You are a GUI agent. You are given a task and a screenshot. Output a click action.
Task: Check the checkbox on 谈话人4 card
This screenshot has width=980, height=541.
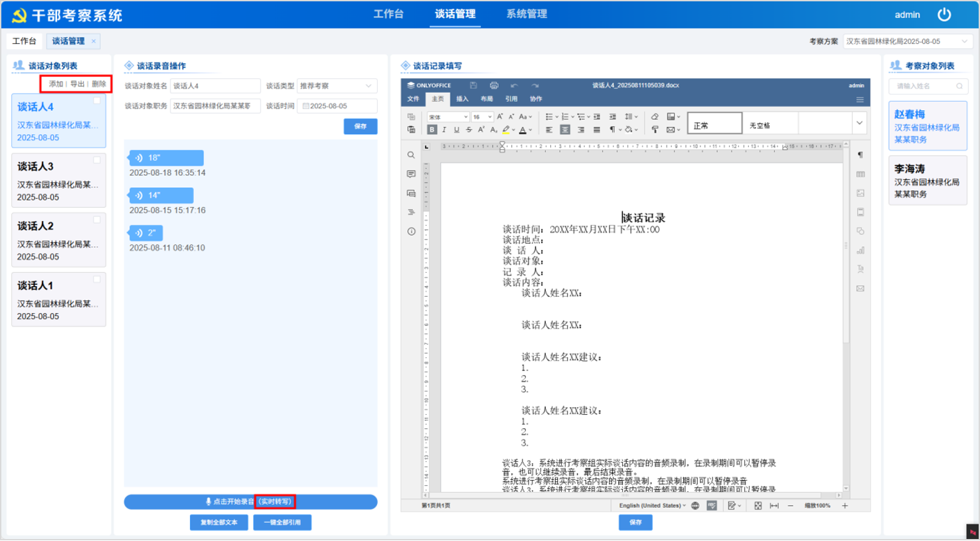tap(97, 101)
